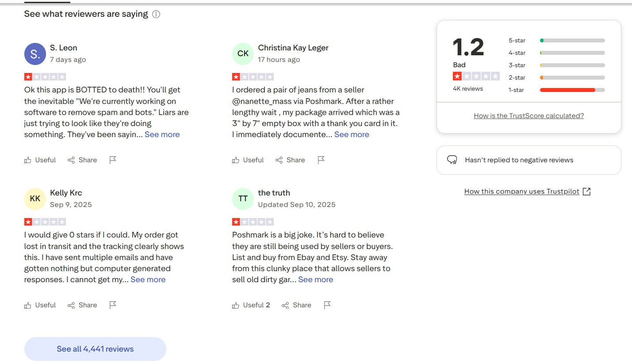Click the S. Leon reviewer name
This screenshot has width=632, height=364.
click(64, 48)
